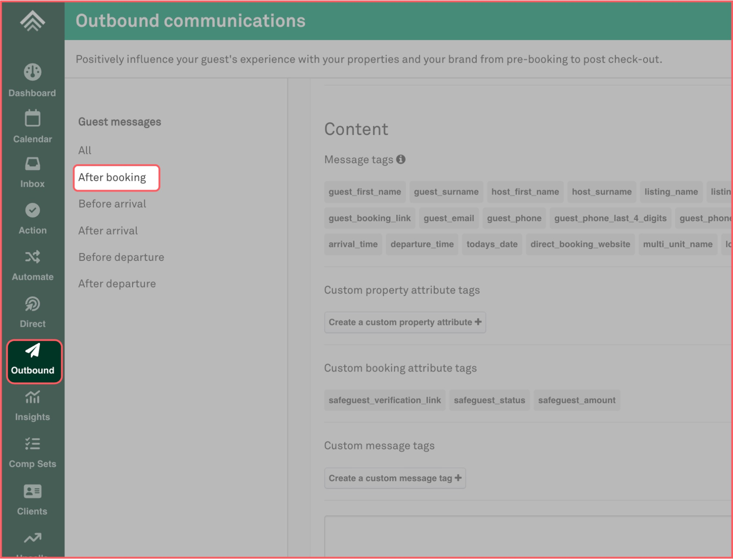Image resolution: width=733 pixels, height=560 pixels.
Task: Click the home logo at top of sidebar
Action: pos(32,21)
